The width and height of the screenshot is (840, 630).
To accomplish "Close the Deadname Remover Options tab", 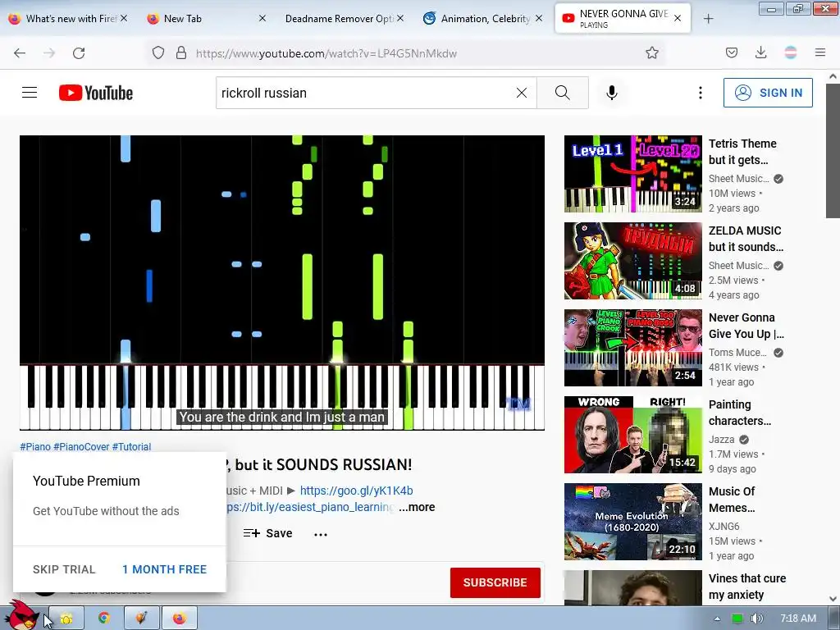I will [x=400, y=18].
